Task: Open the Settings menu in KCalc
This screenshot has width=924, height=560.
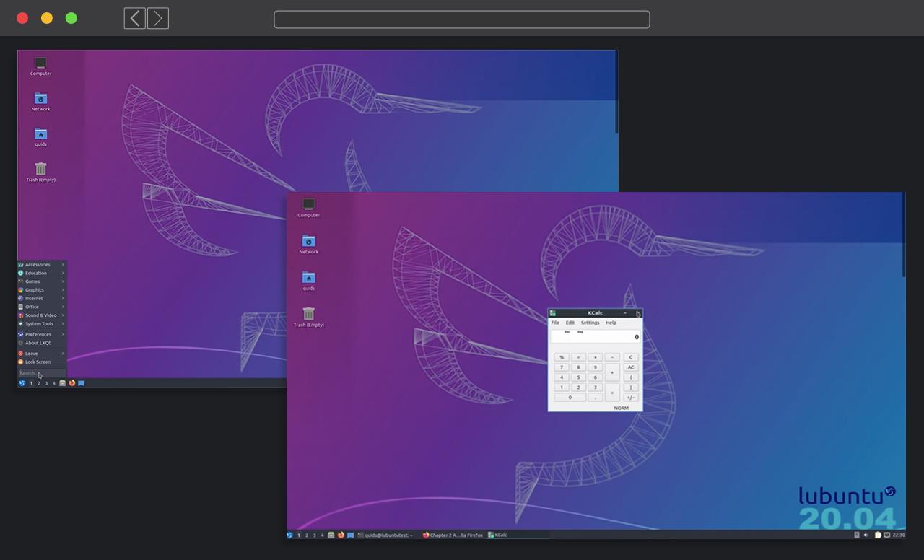Action: (x=590, y=323)
